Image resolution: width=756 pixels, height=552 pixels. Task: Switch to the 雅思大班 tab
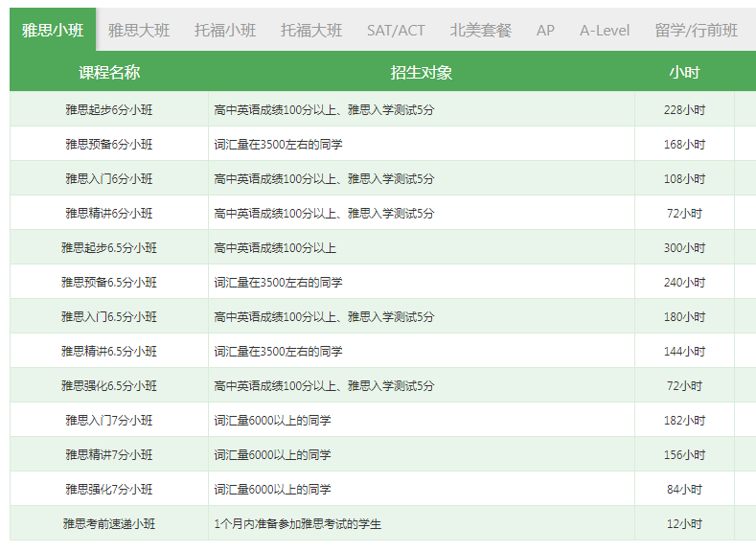(139, 30)
